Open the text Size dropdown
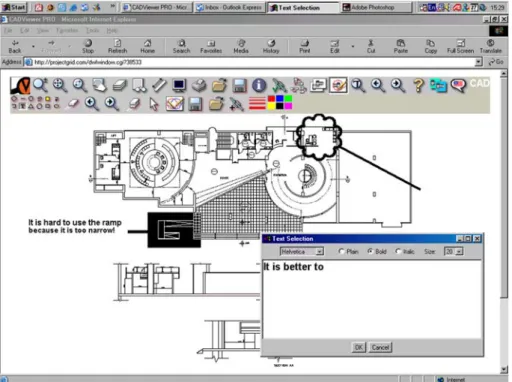 (453, 252)
